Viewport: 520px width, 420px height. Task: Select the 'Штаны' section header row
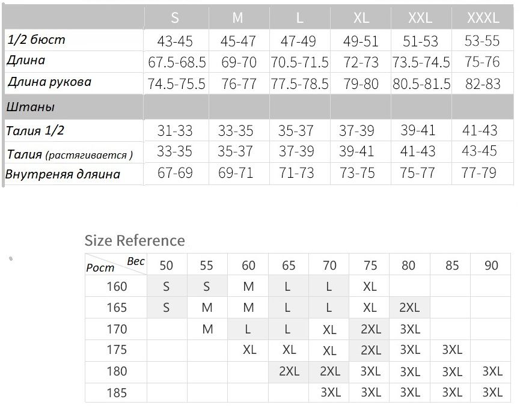[31, 107]
